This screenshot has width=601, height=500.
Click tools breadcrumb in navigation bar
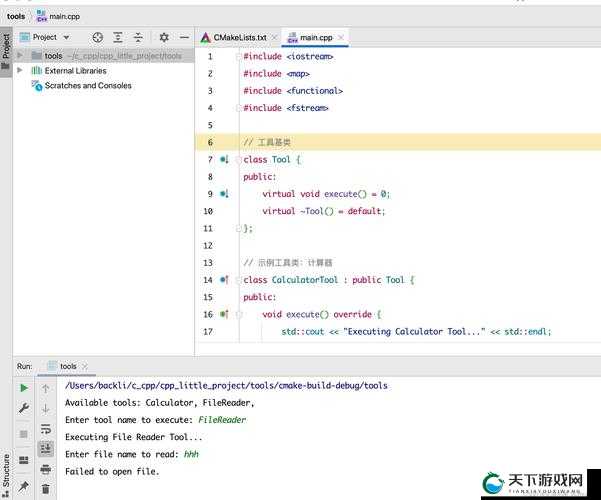coord(16,16)
